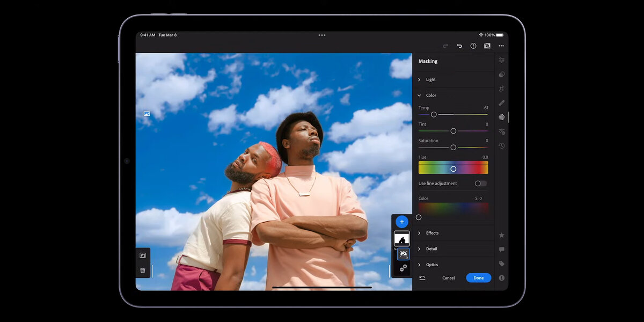The image size is (644, 322).
Task: Select the black-and-white mask thumbnail
Action: (x=402, y=238)
